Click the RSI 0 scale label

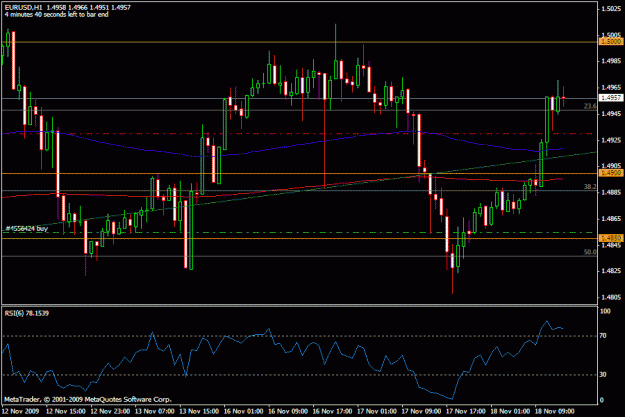pos(602,400)
